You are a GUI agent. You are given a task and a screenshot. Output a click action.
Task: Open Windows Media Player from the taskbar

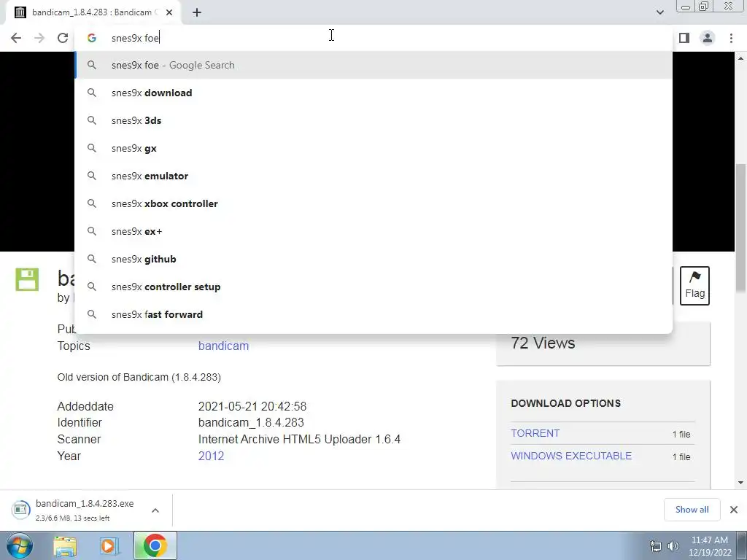point(109,545)
